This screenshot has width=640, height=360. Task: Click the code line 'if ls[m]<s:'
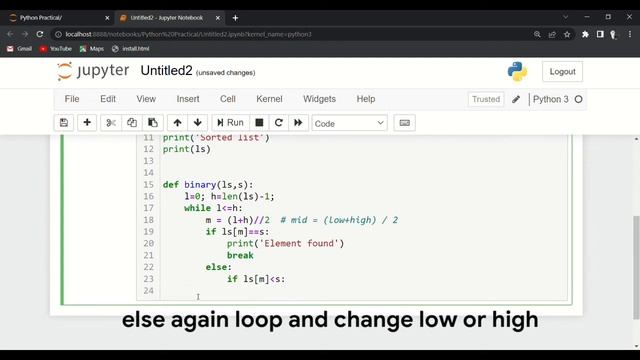(256, 279)
